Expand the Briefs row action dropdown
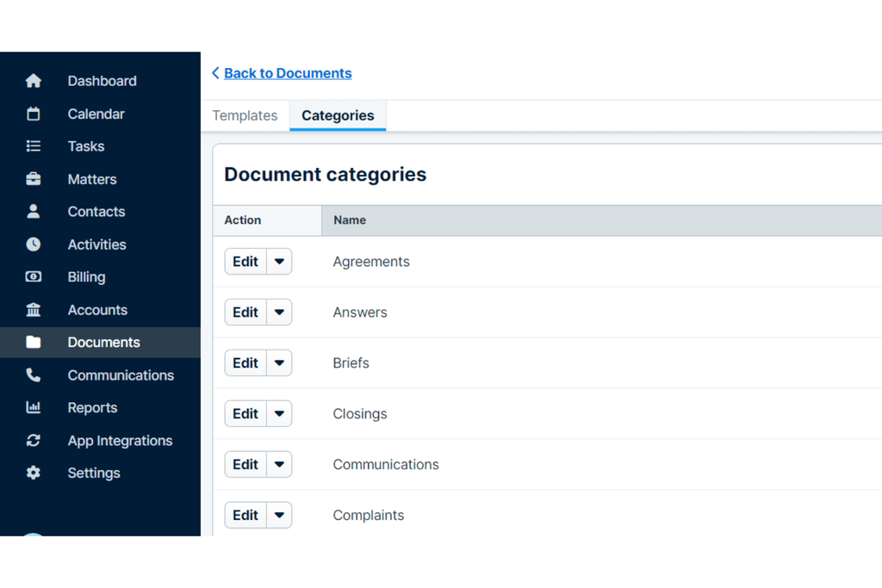 pos(279,362)
